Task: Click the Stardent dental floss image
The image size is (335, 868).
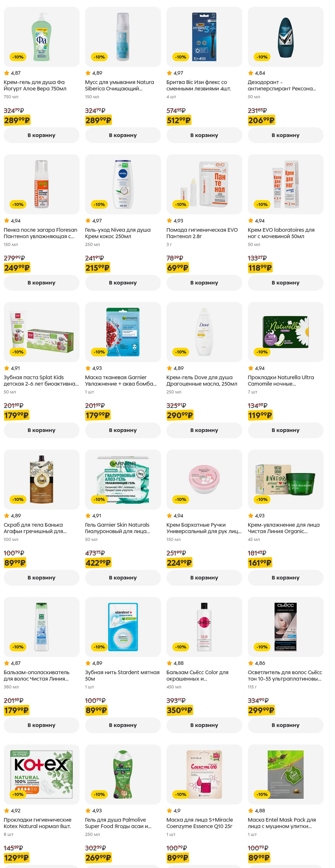Action: [123, 627]
